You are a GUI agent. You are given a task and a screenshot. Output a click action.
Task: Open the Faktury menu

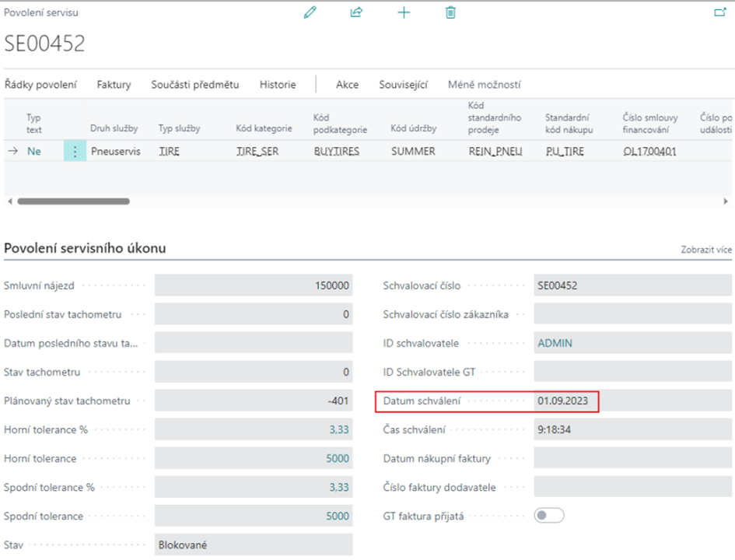point(114,85)
